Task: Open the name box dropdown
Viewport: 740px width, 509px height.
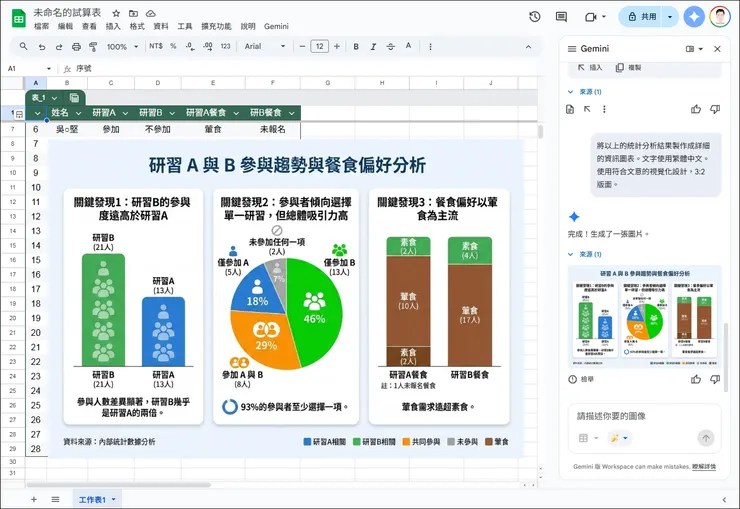Action: tap(49, 69)
